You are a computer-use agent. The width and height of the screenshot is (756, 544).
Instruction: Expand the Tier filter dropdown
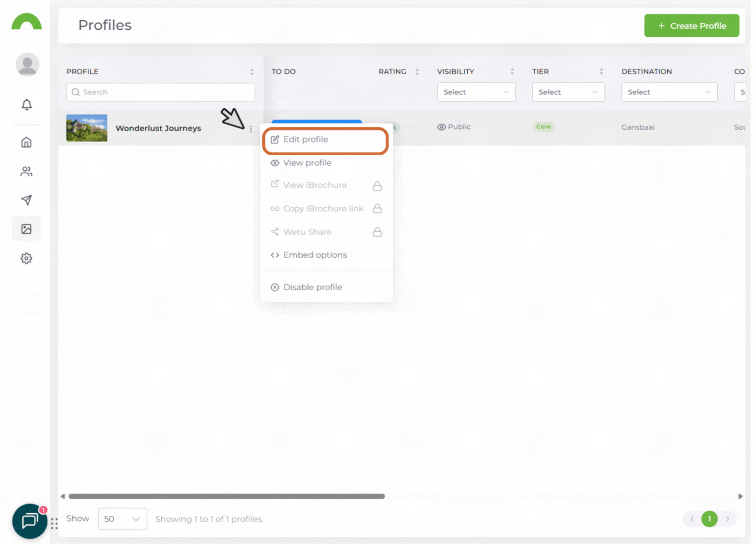coord(568,92)
